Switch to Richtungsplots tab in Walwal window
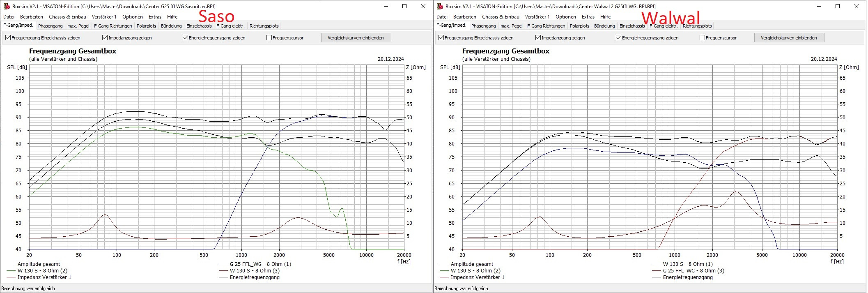 coord(697,26)
